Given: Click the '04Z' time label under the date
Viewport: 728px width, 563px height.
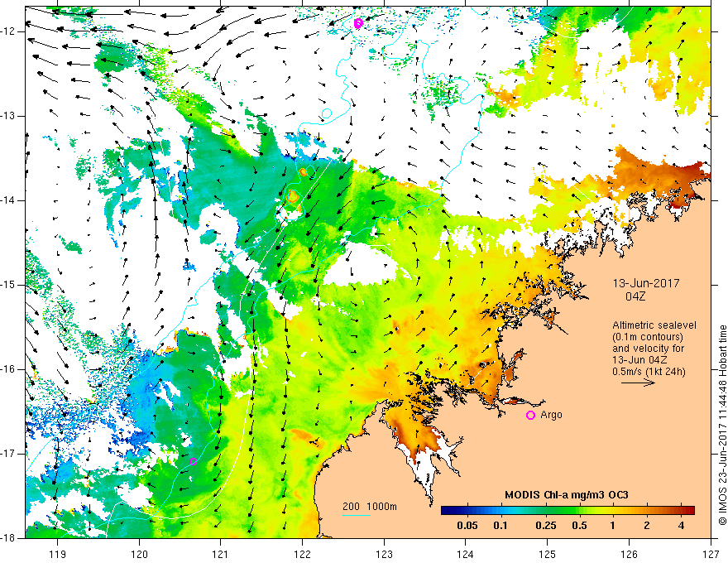Looking at the screenshot, I should point(635,296).
